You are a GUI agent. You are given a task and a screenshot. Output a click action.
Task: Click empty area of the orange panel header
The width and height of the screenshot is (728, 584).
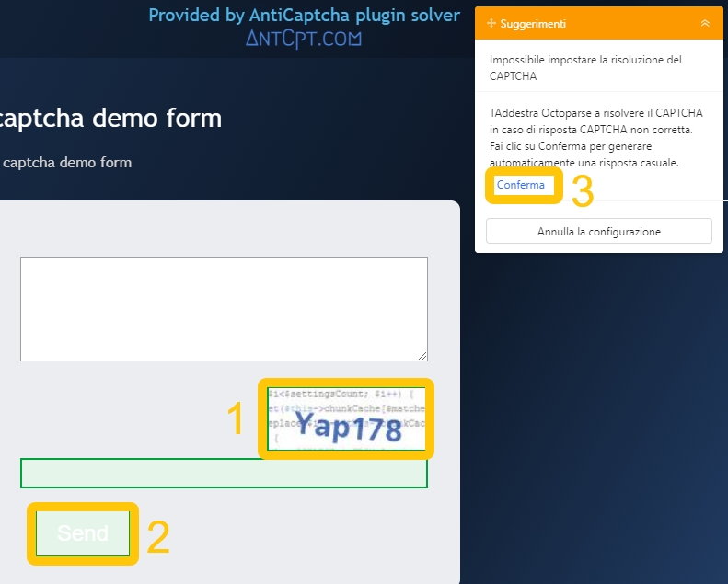626,23
